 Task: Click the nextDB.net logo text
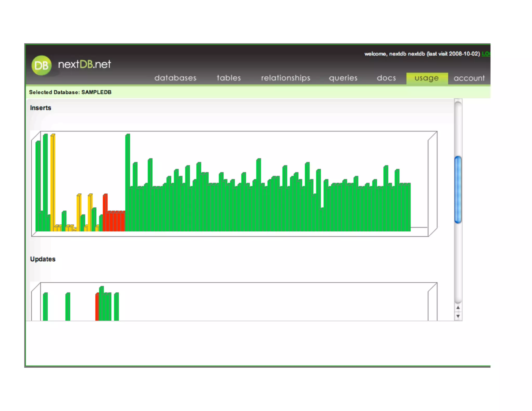click(x=84, y=64)
